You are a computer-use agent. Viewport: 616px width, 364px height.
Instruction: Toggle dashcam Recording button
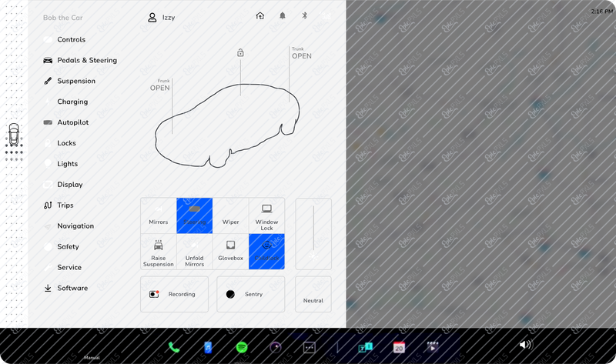click(x=175, y=294)
